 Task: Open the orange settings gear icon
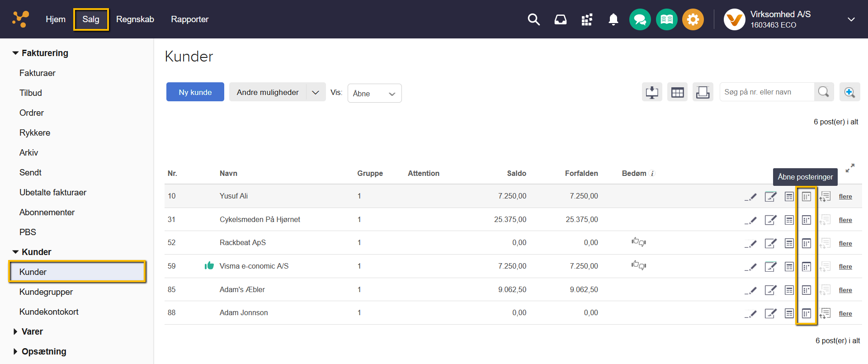(693, 19)
